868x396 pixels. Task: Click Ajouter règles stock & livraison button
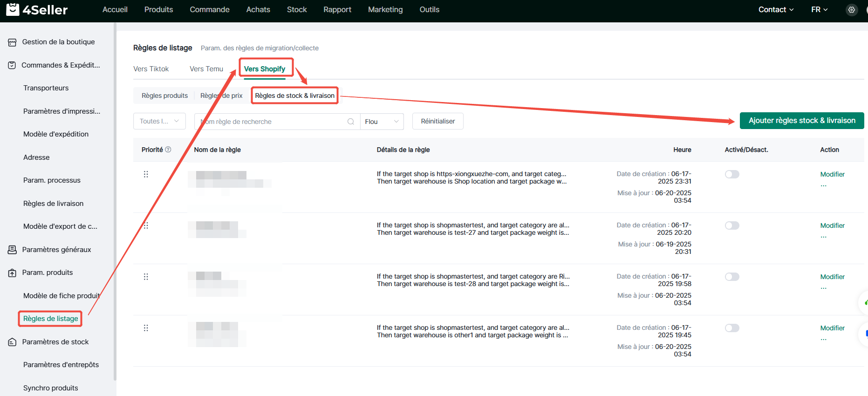tap(802, 121)
